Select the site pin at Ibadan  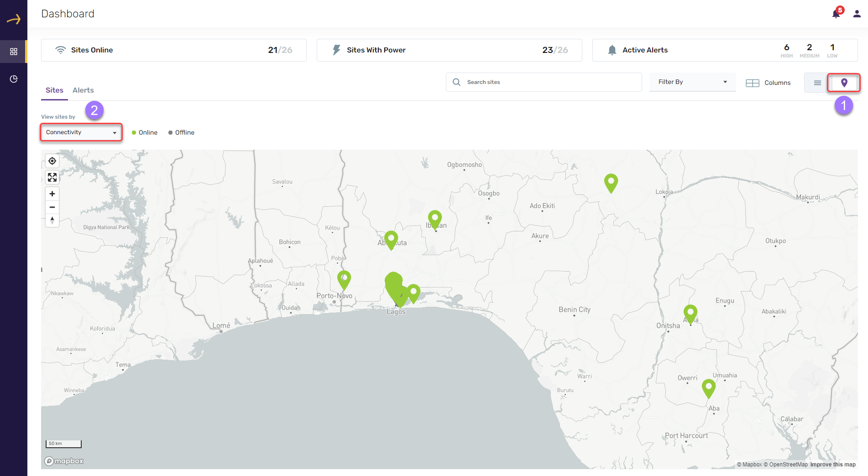coord(435,220)
